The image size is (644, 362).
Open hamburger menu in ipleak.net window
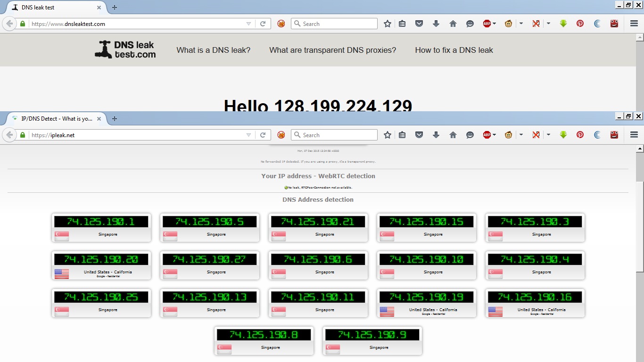634,135
